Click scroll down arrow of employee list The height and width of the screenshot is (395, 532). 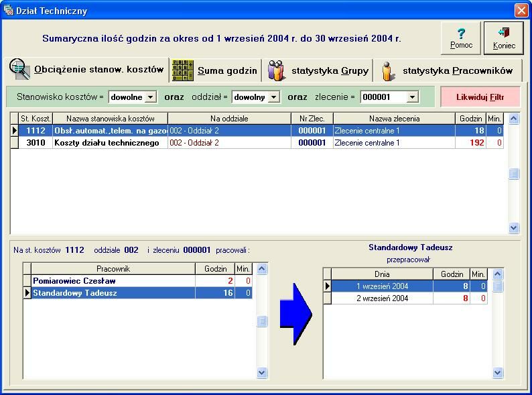[x=262, y=373]
